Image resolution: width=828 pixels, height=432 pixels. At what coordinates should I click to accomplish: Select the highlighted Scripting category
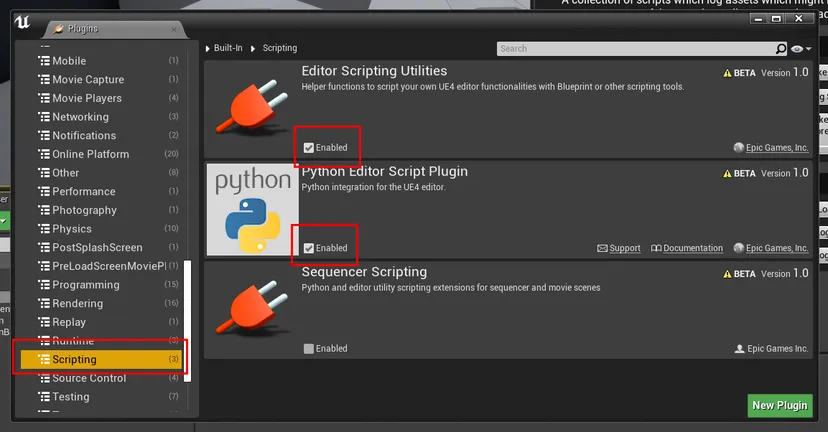pyautogui.click(x=101, y=359)
